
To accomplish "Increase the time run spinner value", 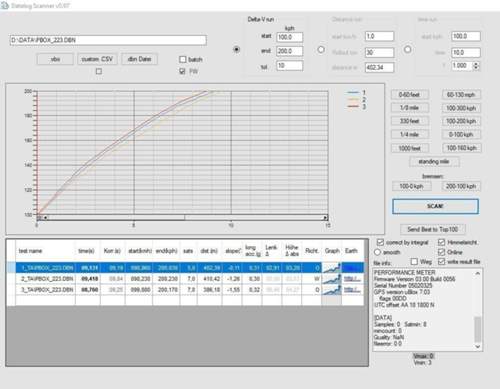I will tap(476, 64).
